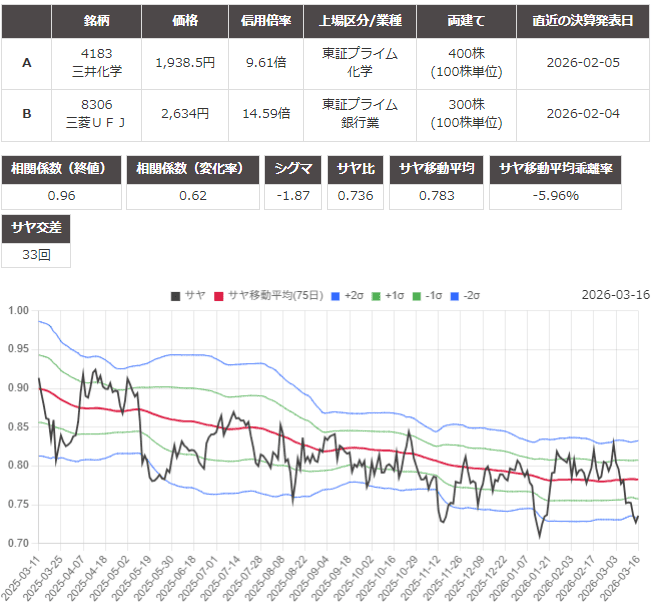
Task: Toggle the -1σ legend entry
Action: pyautogui.click(x=425, y=295)
